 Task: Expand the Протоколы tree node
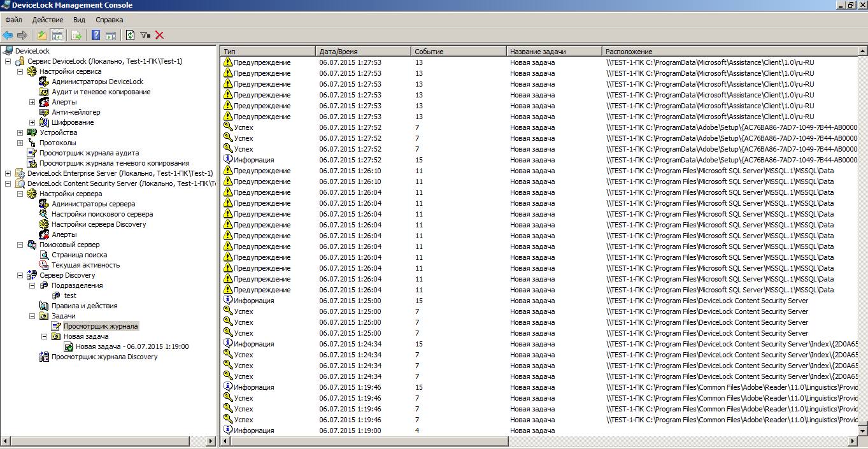pyautogui.click(x=20, y=143)
